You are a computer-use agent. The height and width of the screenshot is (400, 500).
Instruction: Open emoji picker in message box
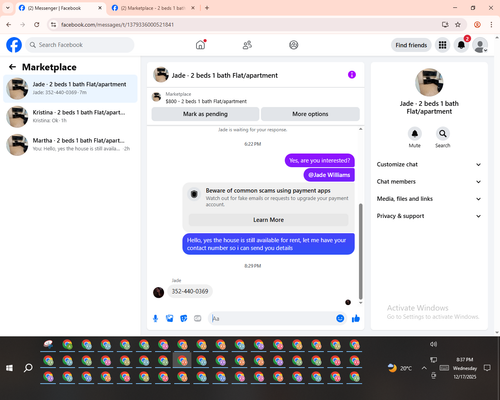coord(340,318)
